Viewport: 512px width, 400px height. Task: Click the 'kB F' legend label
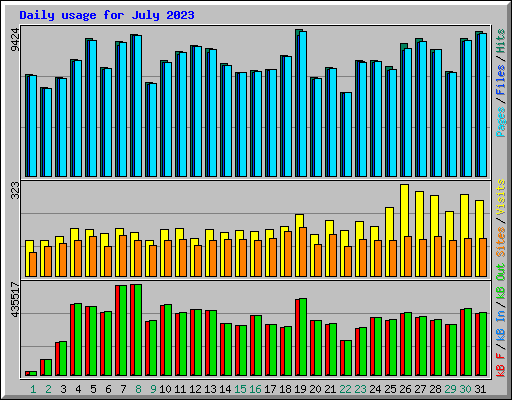tap(501, 365)
